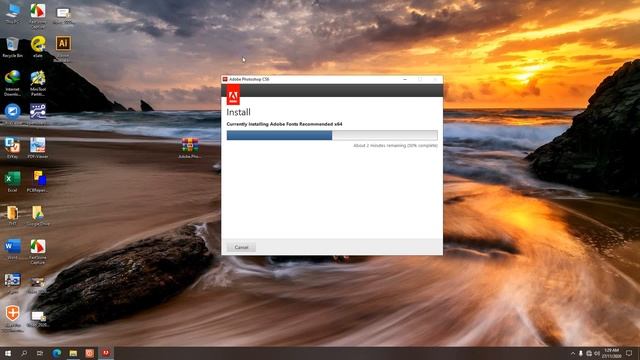Show hidden system tray icons

click(573, 353)
